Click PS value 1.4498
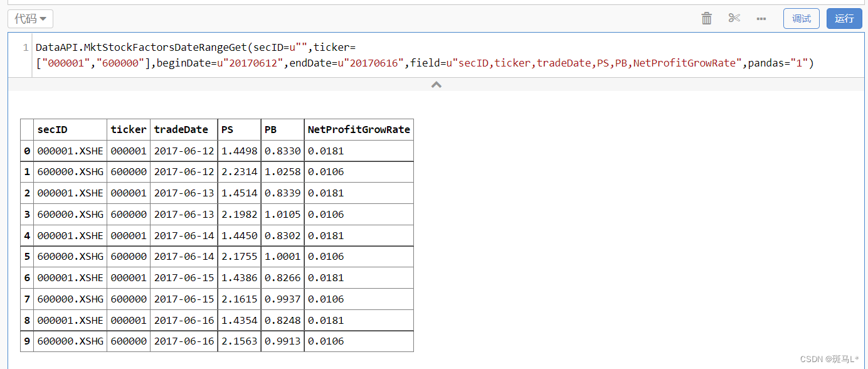 [240, 151]
